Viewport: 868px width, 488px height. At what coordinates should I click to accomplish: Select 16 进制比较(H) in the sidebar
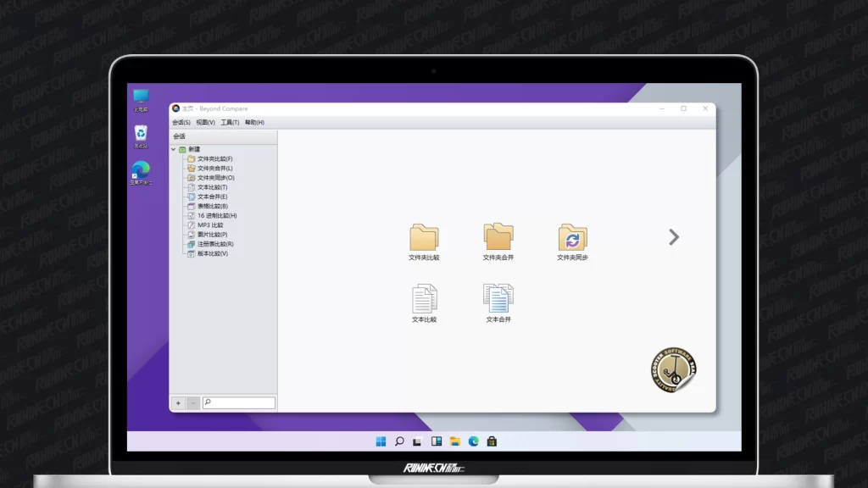216,216
